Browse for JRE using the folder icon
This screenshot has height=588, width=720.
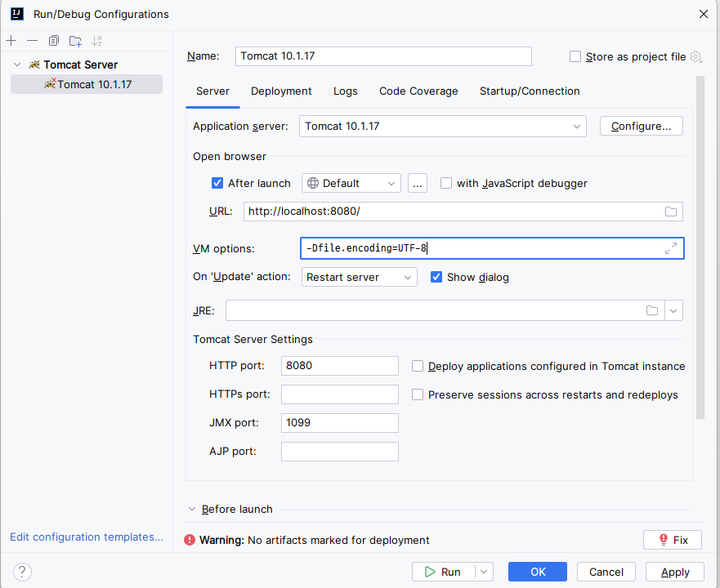652,311
